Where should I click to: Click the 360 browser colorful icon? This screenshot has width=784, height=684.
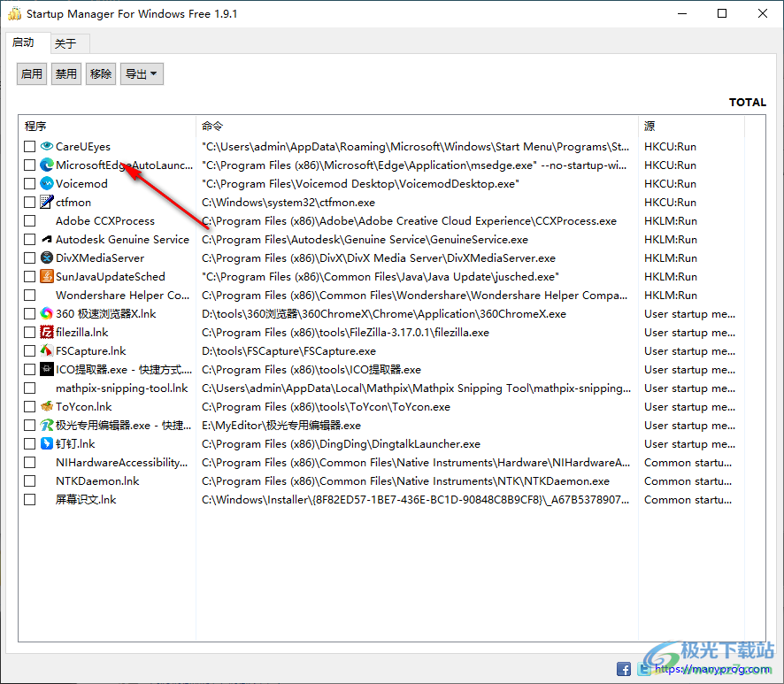point(47,313)
